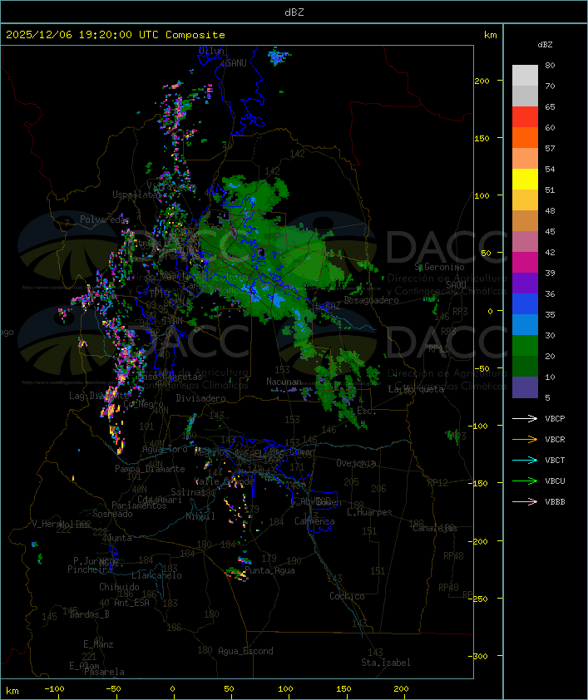Click the L.Huarpes map label
This screenshot has width=588, height=700.
369,512
